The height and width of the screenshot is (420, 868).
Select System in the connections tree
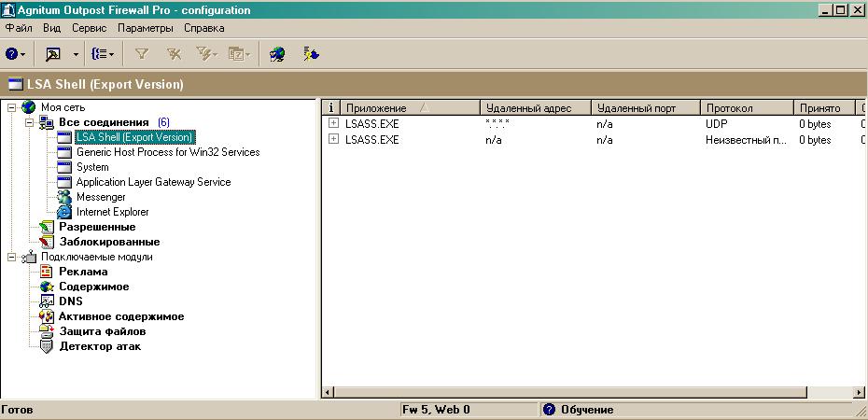tap(92, 166)
